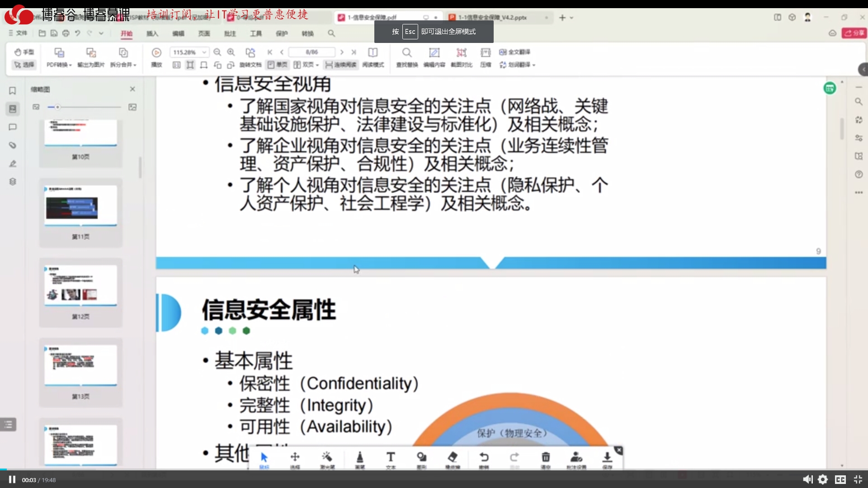Activate the 选择 selection tool
868x488 pixels.
(x=24, y=65)
